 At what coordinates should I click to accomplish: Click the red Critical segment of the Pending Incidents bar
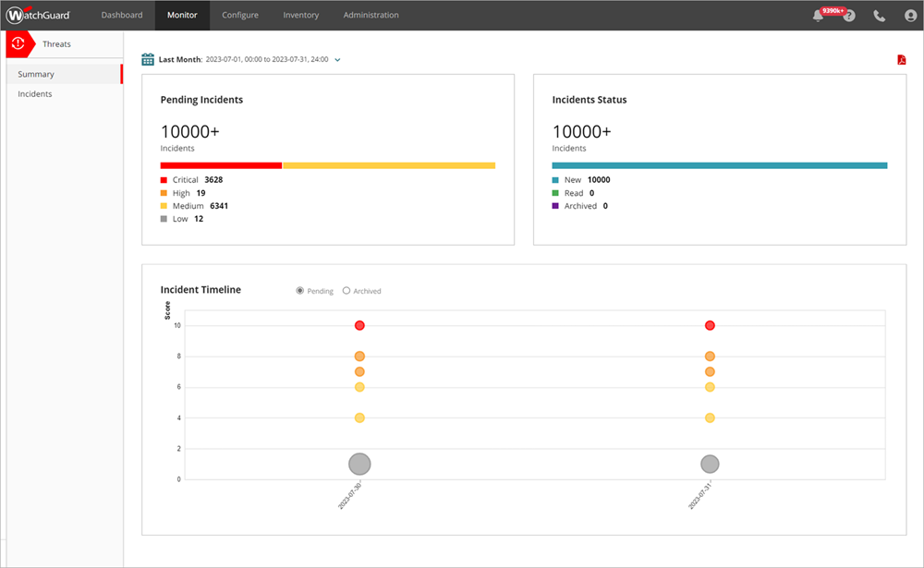coord(221,165)
